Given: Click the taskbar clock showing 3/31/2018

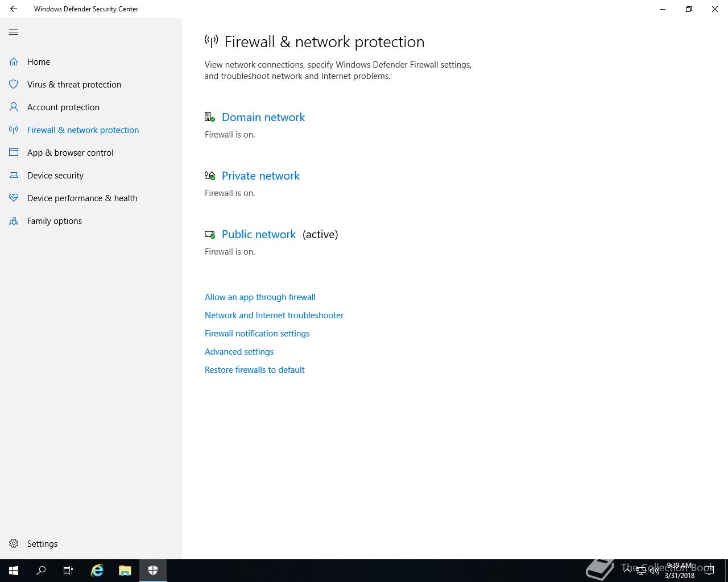Looking at the screenshot, I should (679, 571).
